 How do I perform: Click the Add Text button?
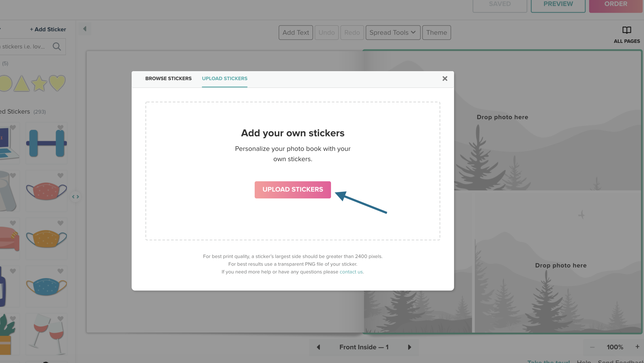pyautogui.click(x=295, y=33)
